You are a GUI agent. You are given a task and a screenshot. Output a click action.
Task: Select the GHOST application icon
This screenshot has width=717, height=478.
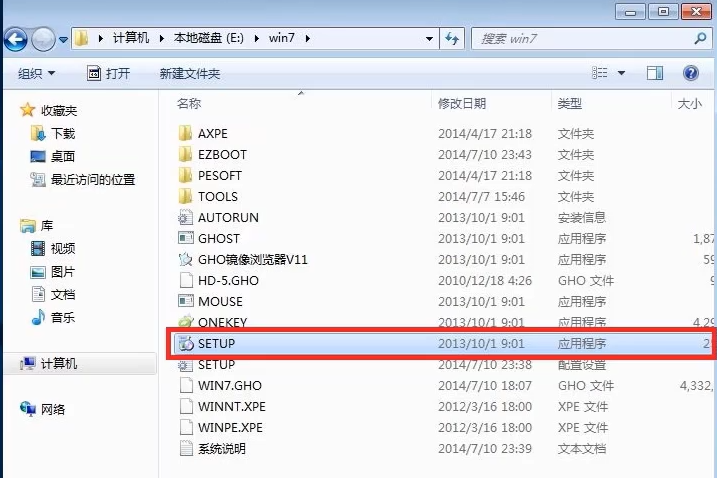[185, 239]
